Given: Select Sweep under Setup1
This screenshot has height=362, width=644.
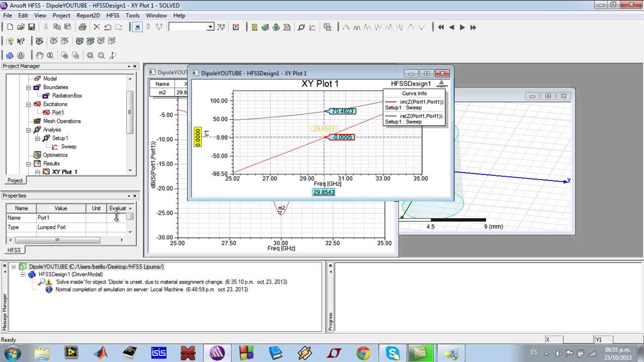Looking at the screenshot, I should coord(69,147).
